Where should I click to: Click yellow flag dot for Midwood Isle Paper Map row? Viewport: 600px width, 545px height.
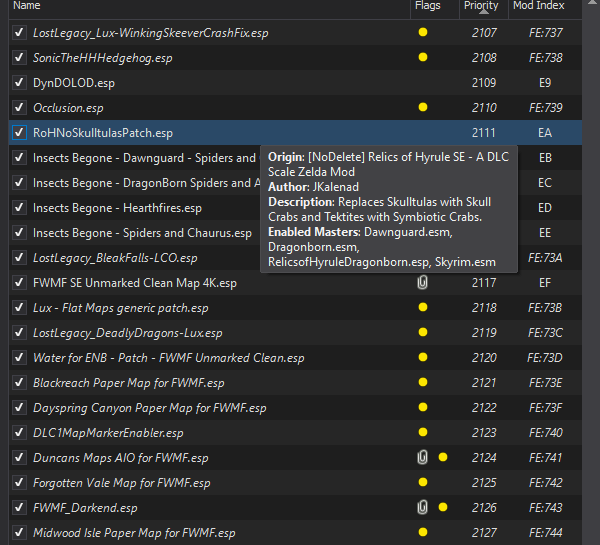[423, 532]
